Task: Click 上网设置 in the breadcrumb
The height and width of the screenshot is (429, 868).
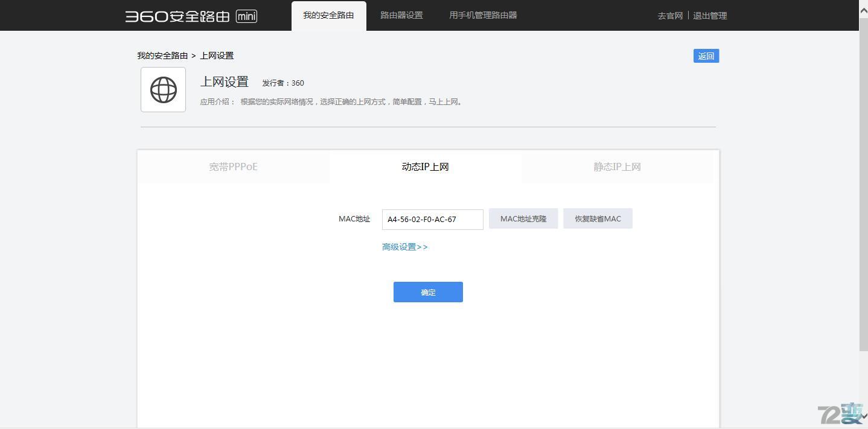Action: (216, 55)
